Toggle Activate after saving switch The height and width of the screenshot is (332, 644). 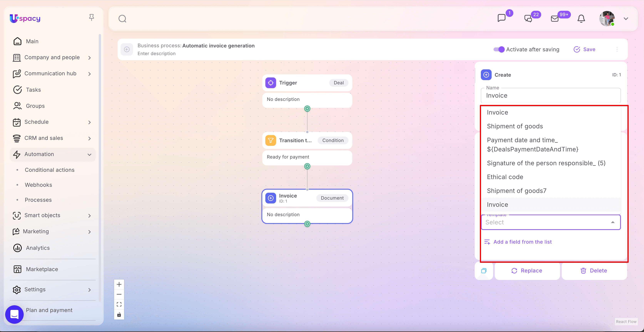tap(499, 49)
